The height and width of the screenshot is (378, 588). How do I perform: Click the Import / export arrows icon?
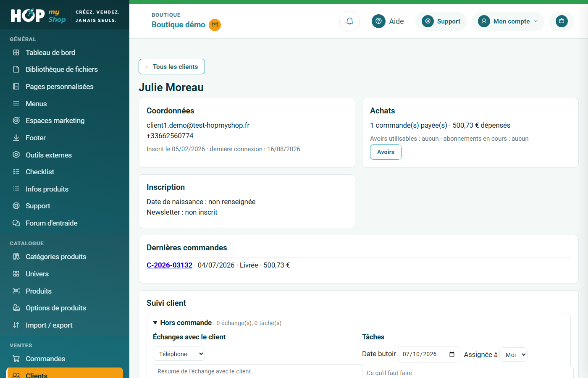(16, 325)
